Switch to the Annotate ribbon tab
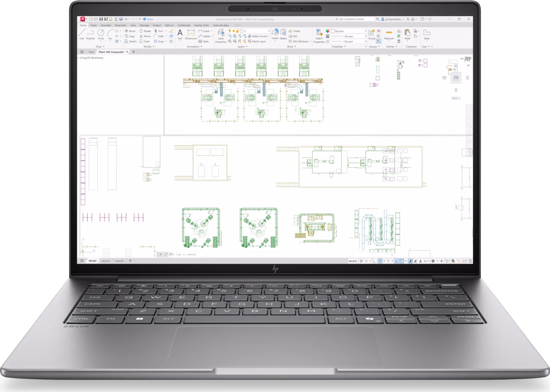The height and width of the screenshot is (392, 550). click(x=106, y=25)
